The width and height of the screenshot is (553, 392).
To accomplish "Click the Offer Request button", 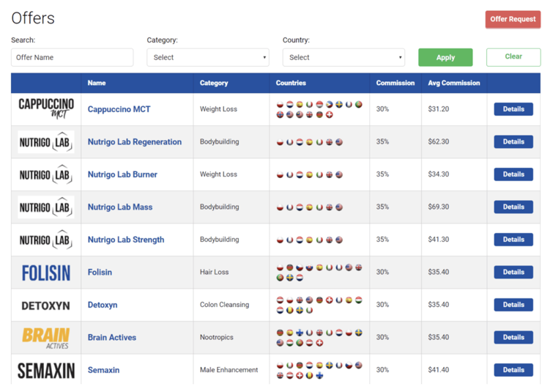I will 513,19.
